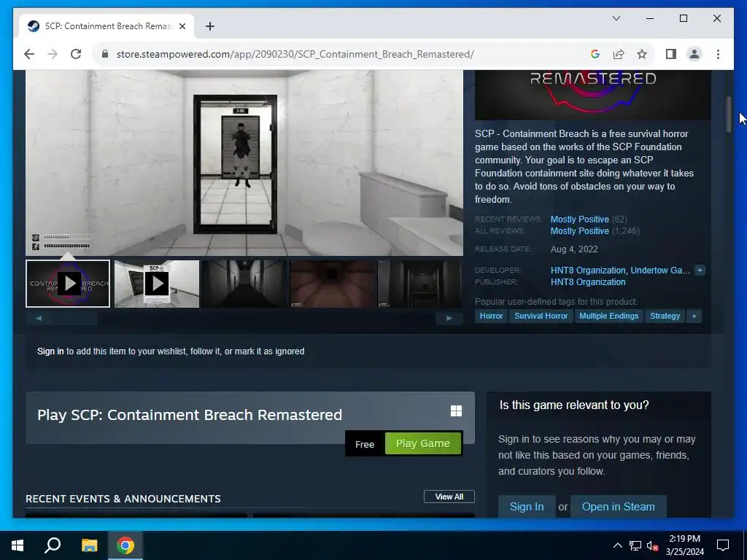This screenshot has height=560, width=747.
Task: Expand the developer list plus button
Action: click(700, 271)
